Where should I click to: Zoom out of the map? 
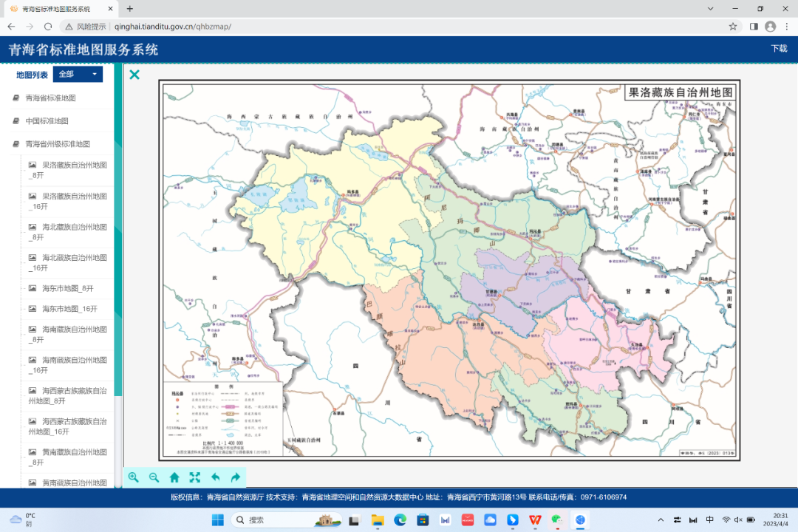154,477
